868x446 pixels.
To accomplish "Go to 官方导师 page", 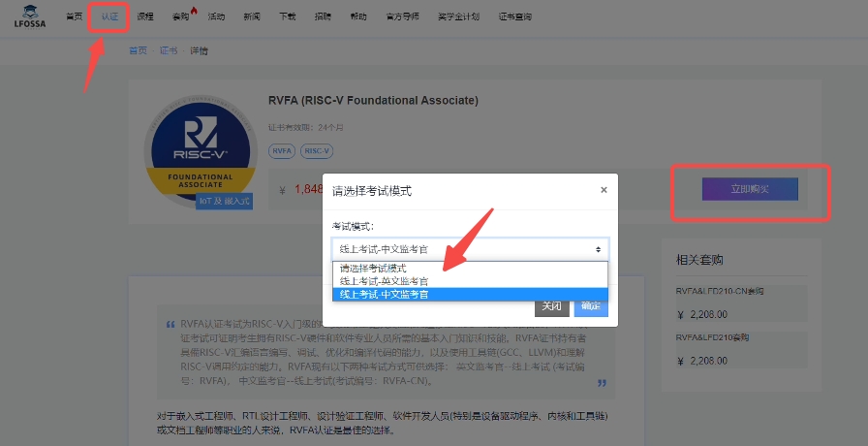I will click(x=402, y=16).
